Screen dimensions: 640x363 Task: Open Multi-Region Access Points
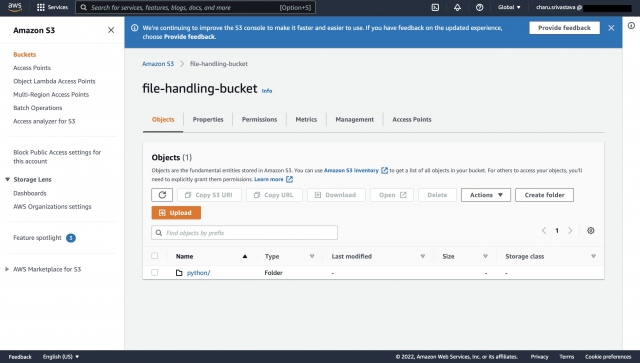(x=51, y=94)
